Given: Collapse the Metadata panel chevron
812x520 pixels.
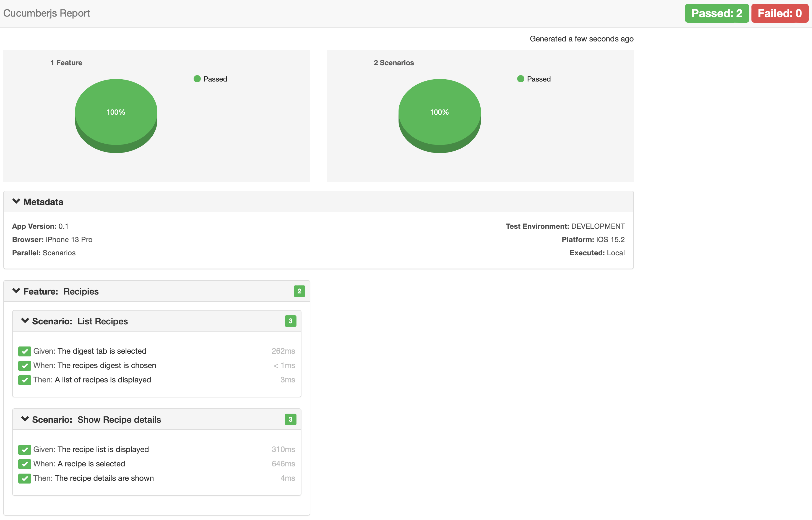Looking at the screenshot, I should pos(16,202).
